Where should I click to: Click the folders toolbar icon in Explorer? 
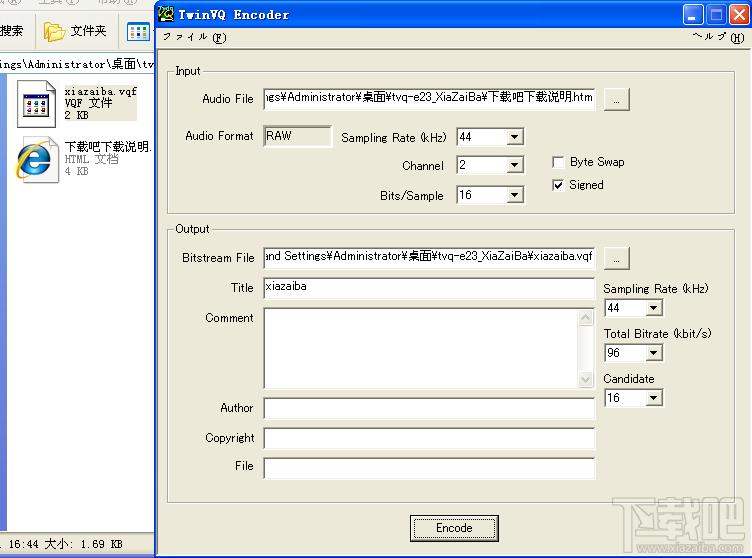click(x=54, y=31)
